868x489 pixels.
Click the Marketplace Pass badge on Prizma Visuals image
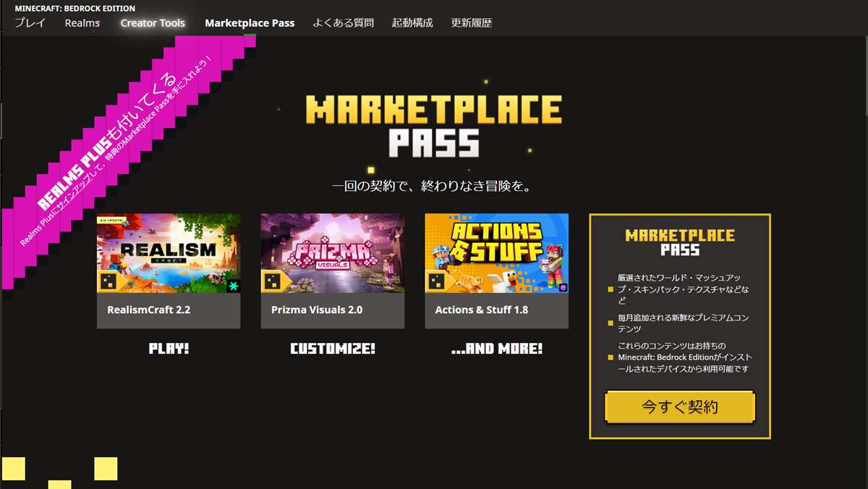click(x=275, y=281)
